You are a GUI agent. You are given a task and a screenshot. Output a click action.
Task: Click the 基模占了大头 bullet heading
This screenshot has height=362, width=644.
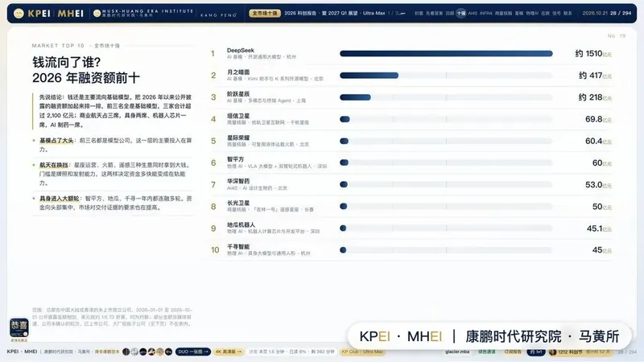pyautogui.click(x=56, y=140)
